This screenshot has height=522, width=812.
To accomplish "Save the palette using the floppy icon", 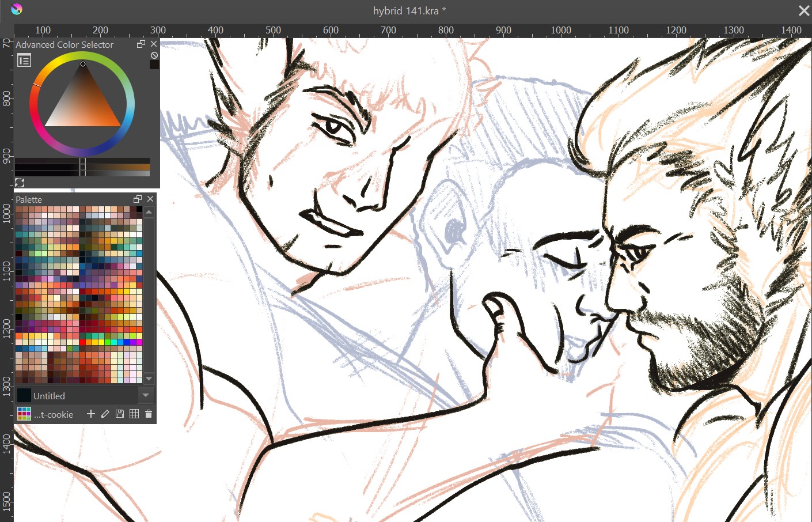I will pyautogui.click(x=120, y=414).
